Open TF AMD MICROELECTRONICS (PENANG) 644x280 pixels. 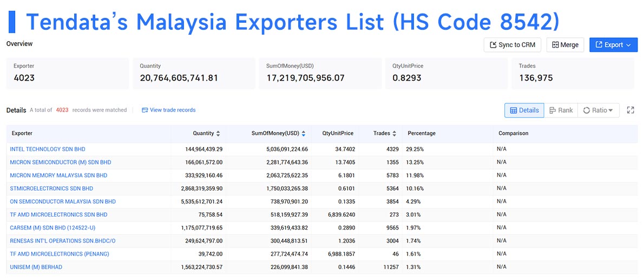click(60, 254)
